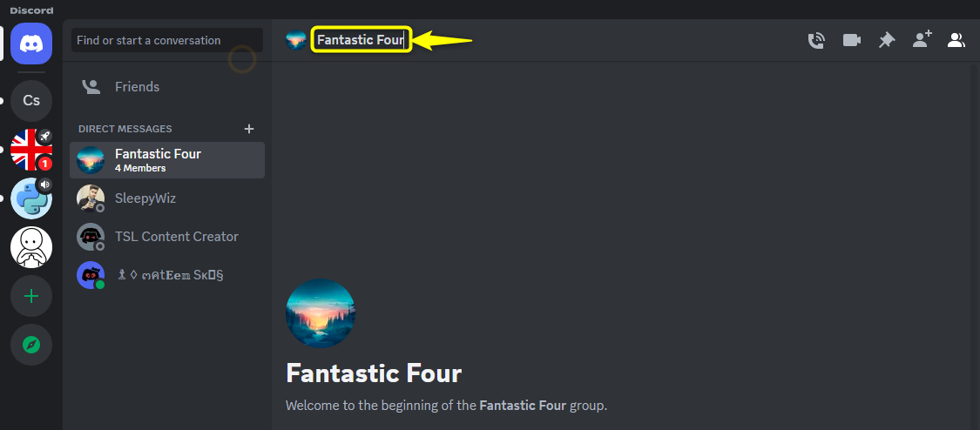
Task: Open the SleepyWiz direct message
Action: click(x=167, y=198)
